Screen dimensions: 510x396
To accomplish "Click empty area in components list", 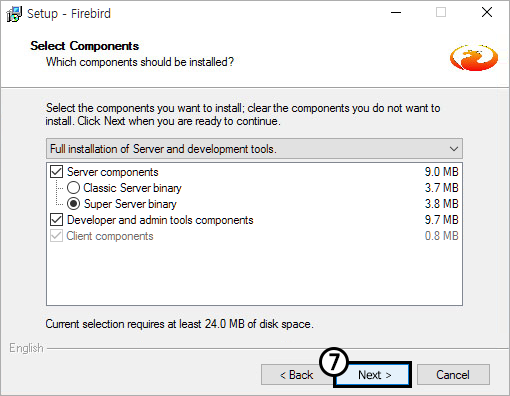I will tap(254, 273).
